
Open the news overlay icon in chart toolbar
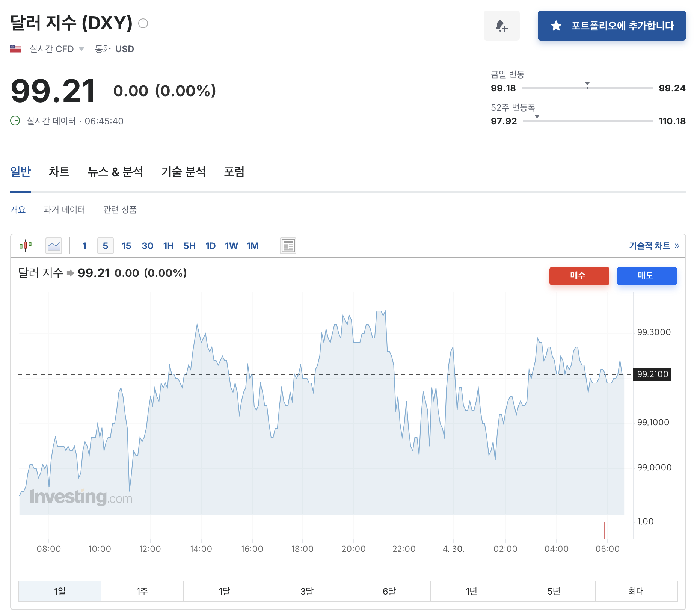pos(288,246)
